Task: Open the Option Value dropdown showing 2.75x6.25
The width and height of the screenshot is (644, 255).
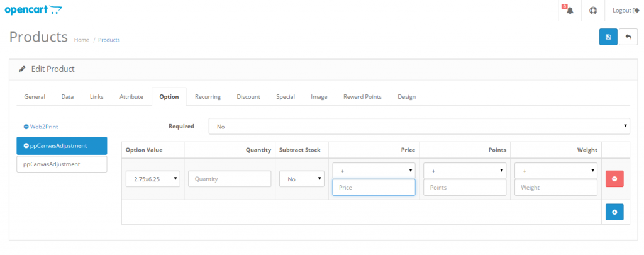Action: click(153, 179)
